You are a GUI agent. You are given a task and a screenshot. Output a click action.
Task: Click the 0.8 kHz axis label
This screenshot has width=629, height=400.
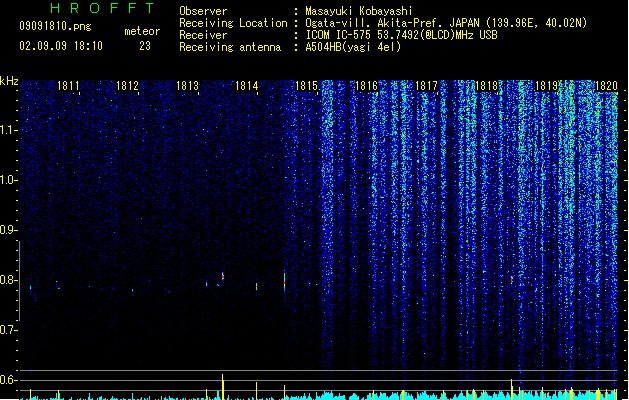click(x=9, y=280)
